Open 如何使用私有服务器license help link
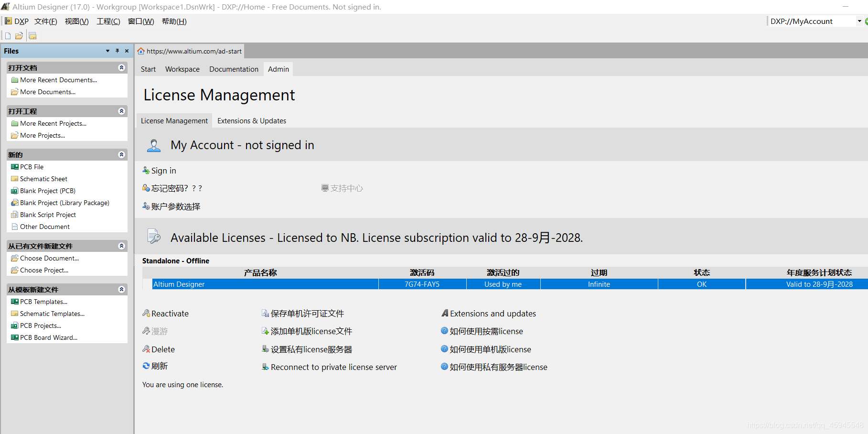The height and width of the screenshot is (434, 868). (x=498, y=367)
